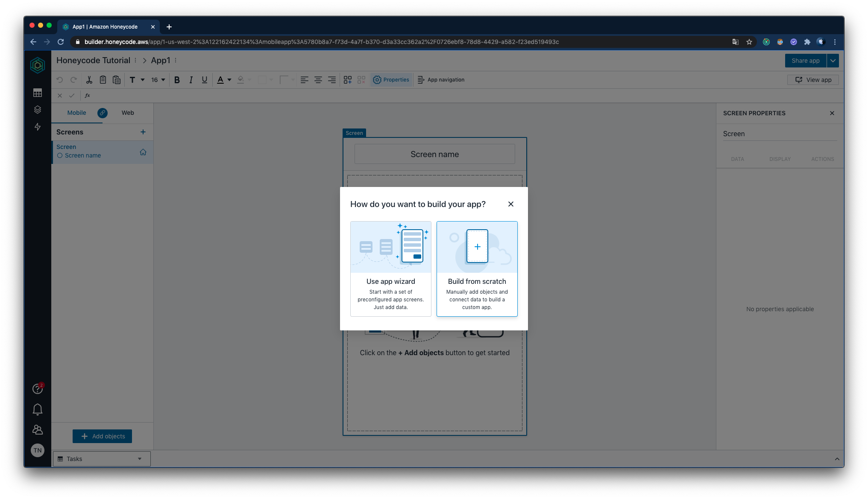Choose the Build from scratch card
This screenshot has width=868, height=499.
pos(477,268)
